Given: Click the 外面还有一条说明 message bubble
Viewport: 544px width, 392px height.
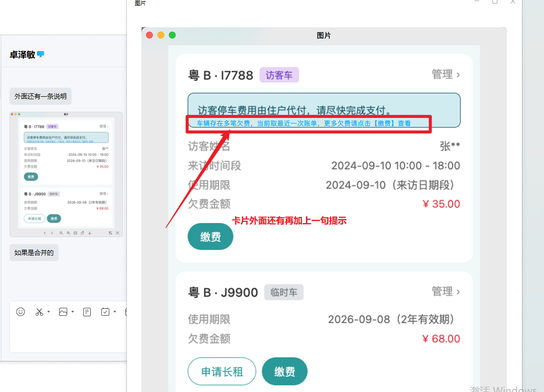Looking at the screenshot, I should tap(41, 96).
